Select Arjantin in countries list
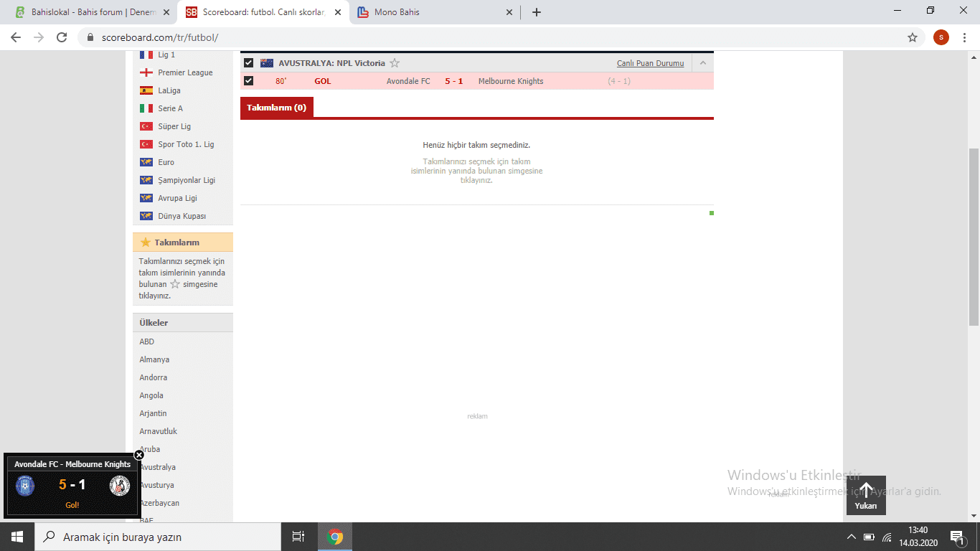Viewport: 980px width, 551px height. pyautogui.click(x=153, y=413)
